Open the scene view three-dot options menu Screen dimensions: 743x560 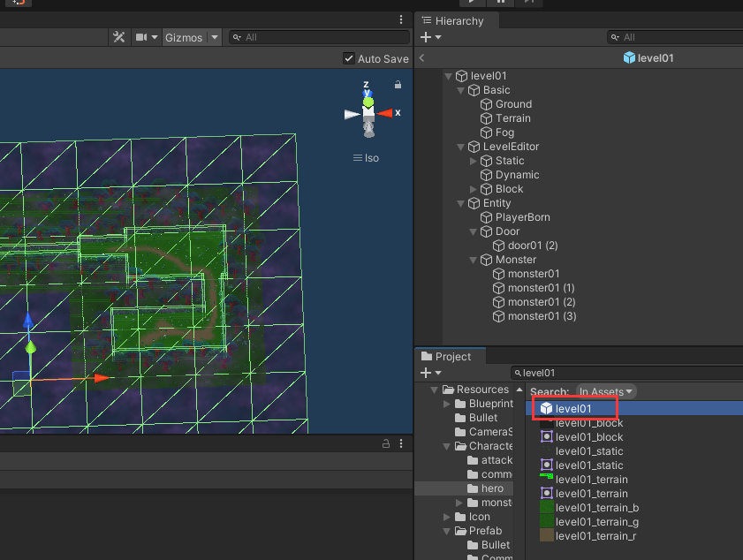tap(401, 19)
